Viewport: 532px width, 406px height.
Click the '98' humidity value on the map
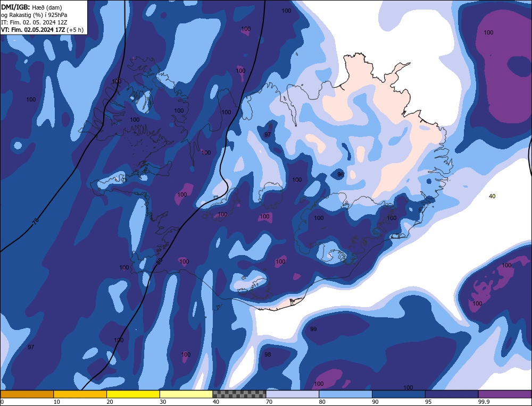coord(268,354)
